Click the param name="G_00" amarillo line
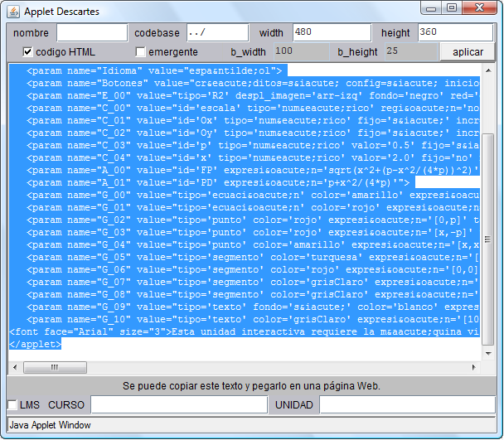The image size is (504, 440). 253,196
